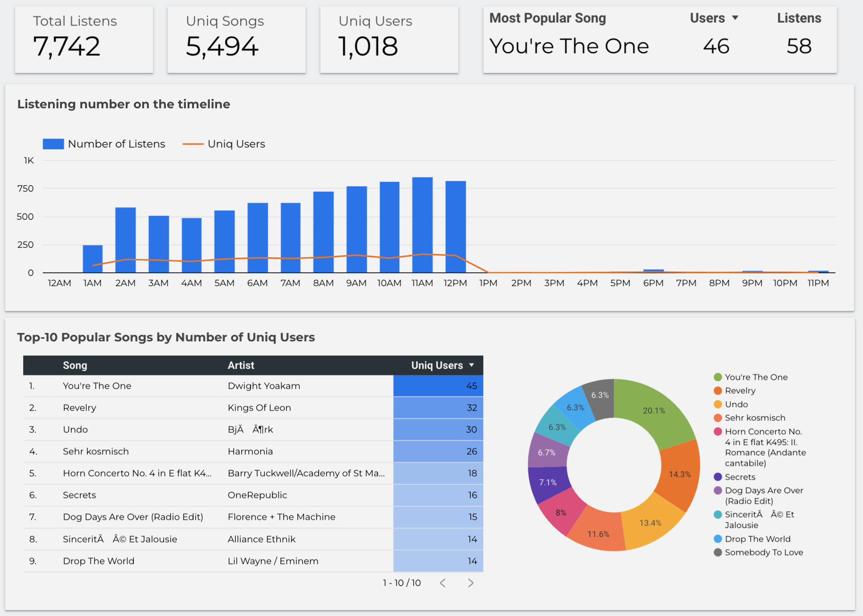This screenshot has width=863, height=616.
Task: Select You're The One legend dot
Action: [x=718, y=377]
